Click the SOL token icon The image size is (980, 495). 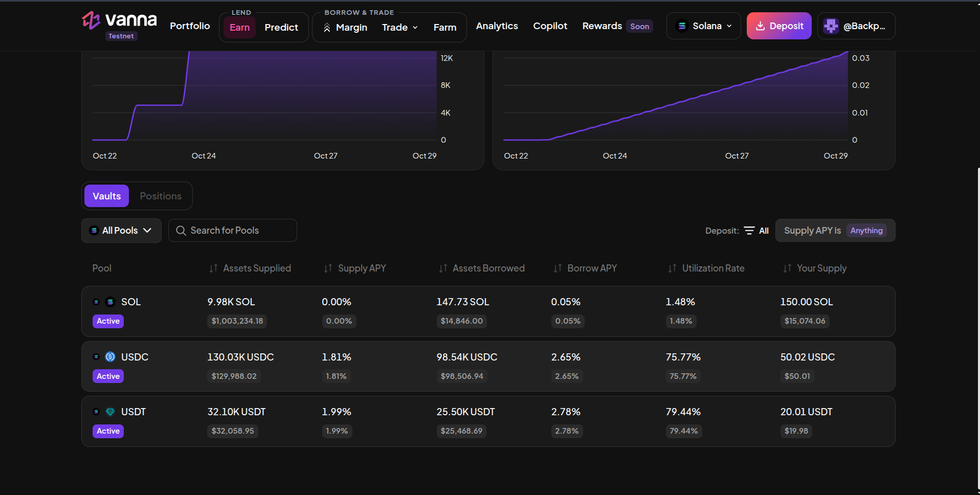[x=110, y=302]
